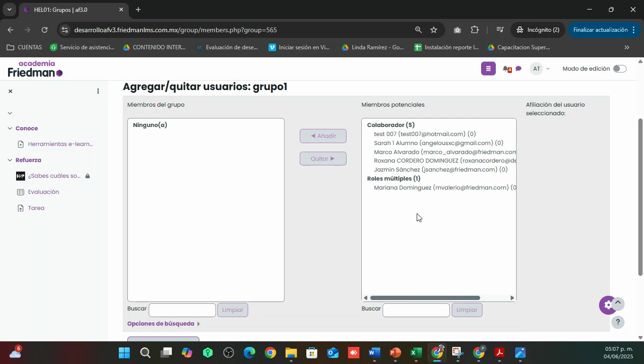The width and height of the screenshot is (644, 364).
Task: Go back to the previous page
Action: (10, 30)
